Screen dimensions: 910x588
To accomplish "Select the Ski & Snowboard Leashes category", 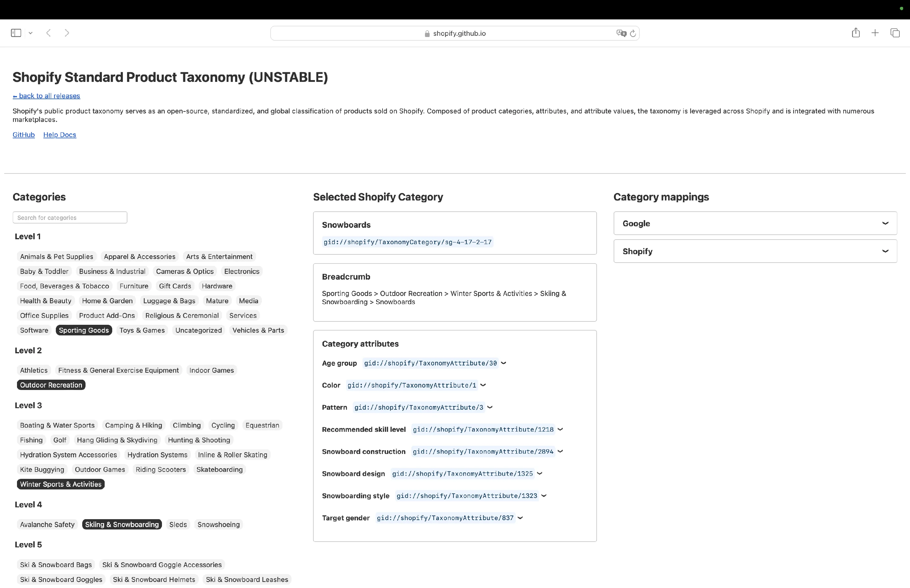I will tap(247, 580).
